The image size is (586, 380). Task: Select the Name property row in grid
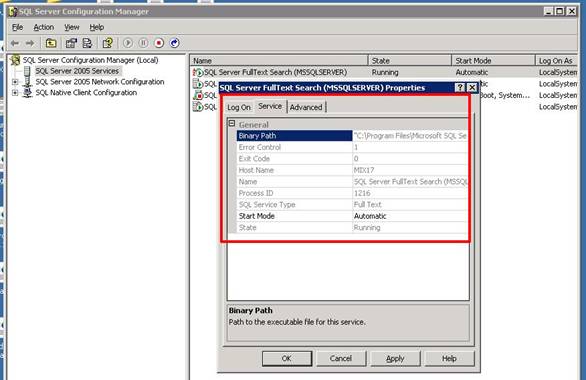[352, 182]
